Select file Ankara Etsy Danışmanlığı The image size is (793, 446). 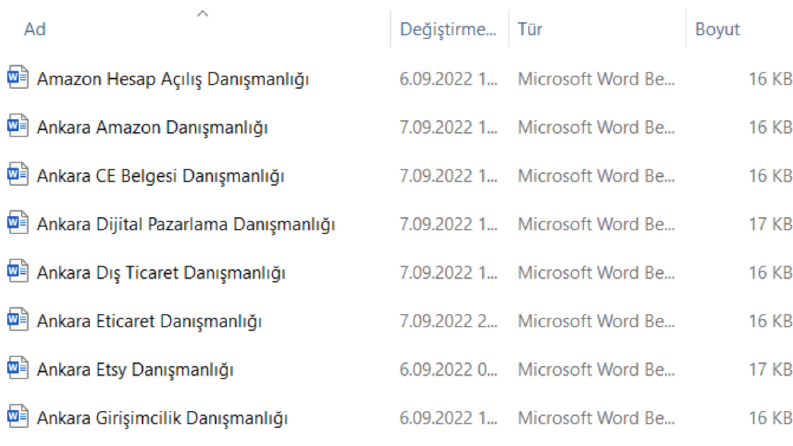(135, 370)
